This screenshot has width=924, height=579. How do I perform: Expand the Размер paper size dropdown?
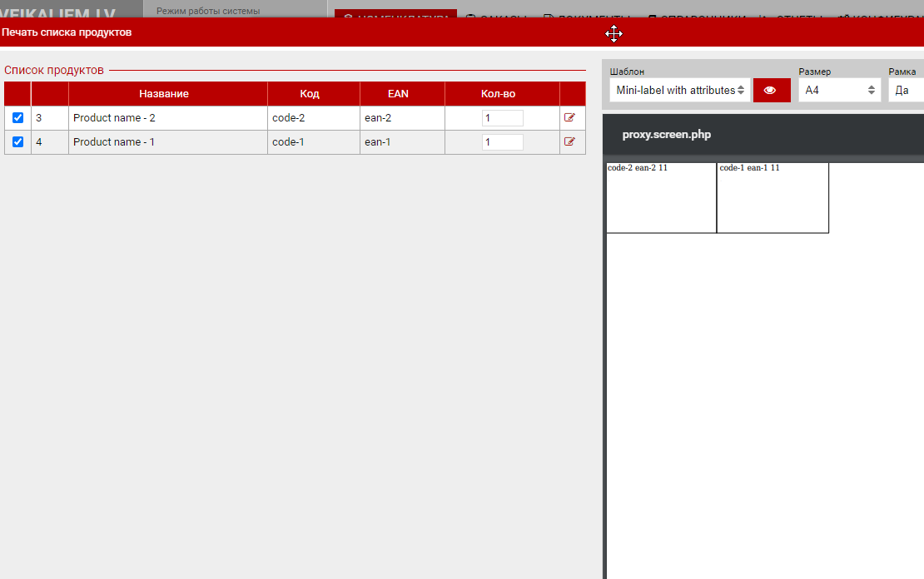[839, 91]
